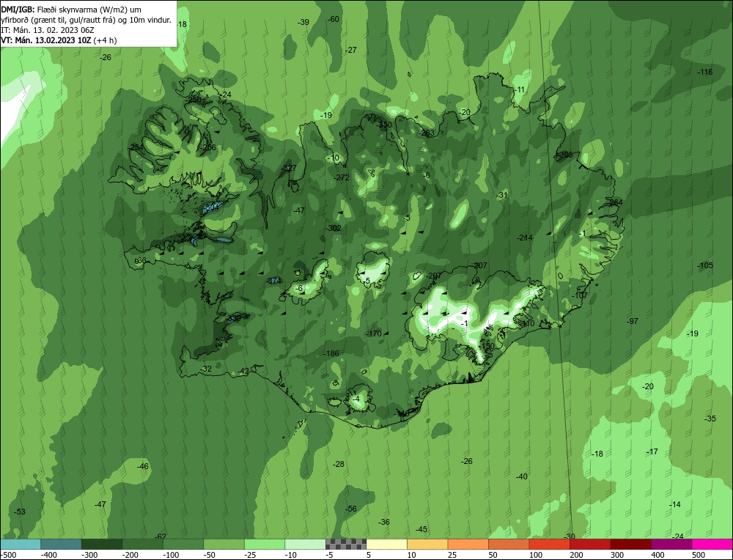Click the -116 value in the northeast
733x560 pixels.
coord(705,72)
